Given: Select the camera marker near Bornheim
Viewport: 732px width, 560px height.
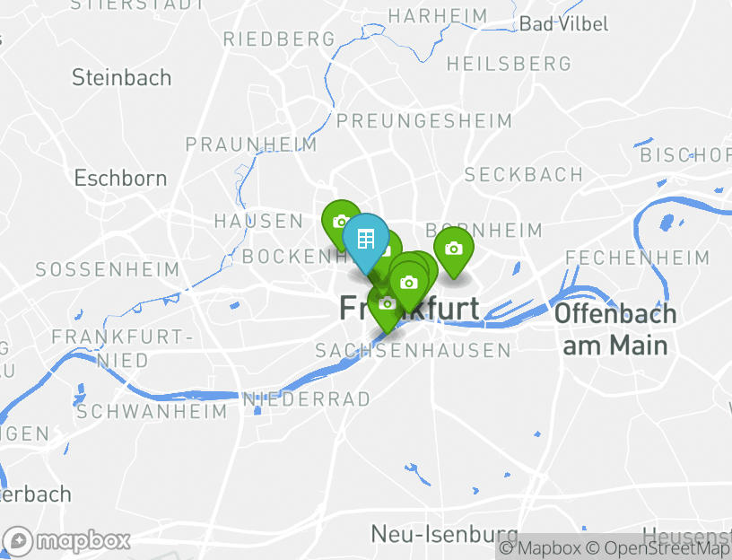Looking at the screenshot, I should pos(454,249).
